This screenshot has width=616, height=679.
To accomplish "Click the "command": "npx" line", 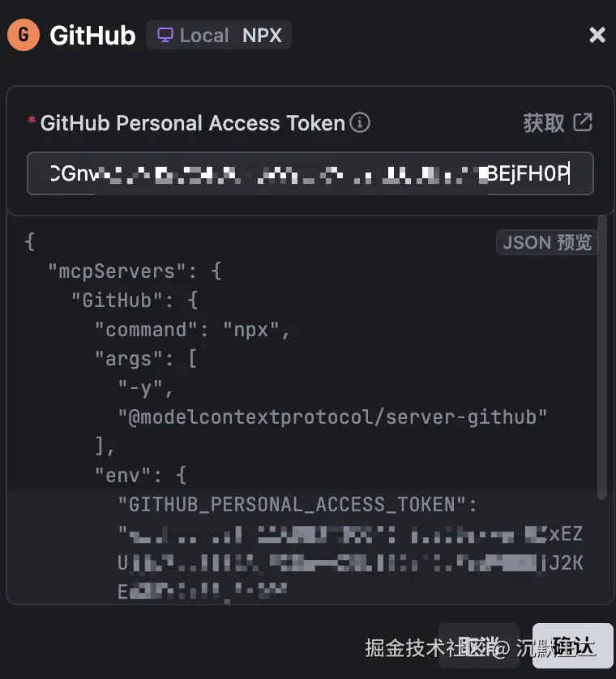I will click(192, 330).
